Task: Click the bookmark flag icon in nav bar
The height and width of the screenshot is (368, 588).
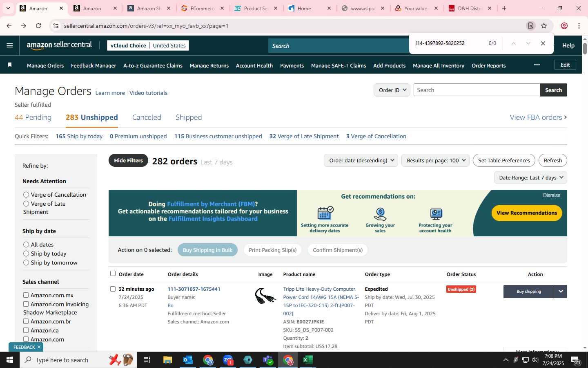Action: 10,65
